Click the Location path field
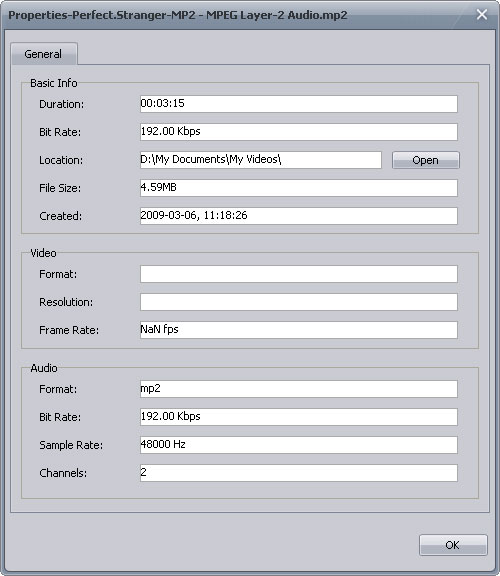The image size is (500, 576). tap(260, 160)
